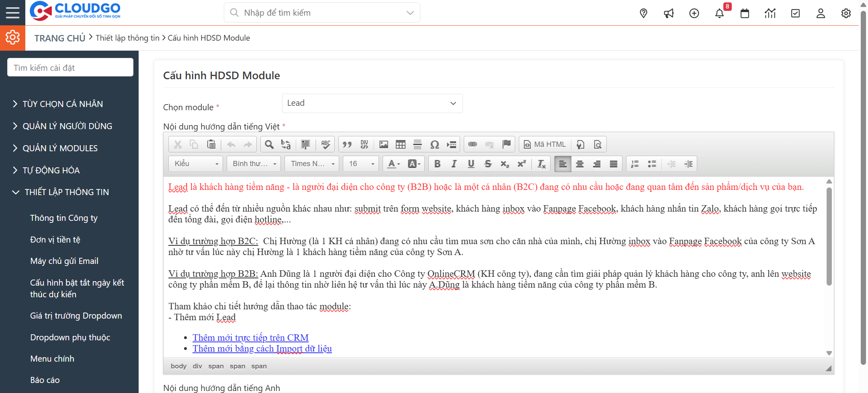This screenshot has width=868, height=393.
Task: Open the Mã HTML source view
Action: [x=545, y=144]
